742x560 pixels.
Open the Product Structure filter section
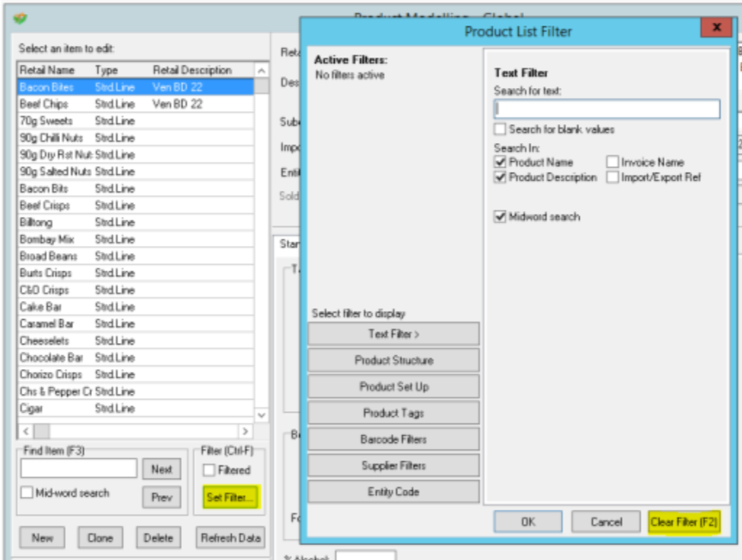coord(393,360)
